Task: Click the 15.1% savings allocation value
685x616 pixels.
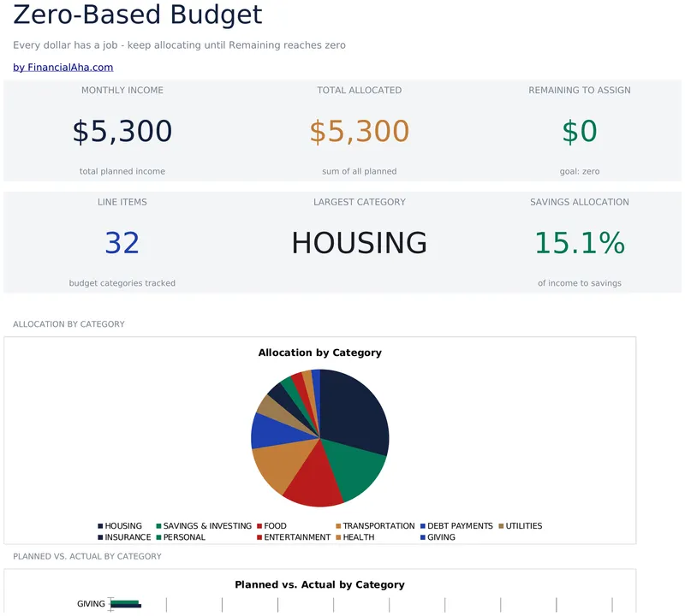Action: tap(580, 243)
